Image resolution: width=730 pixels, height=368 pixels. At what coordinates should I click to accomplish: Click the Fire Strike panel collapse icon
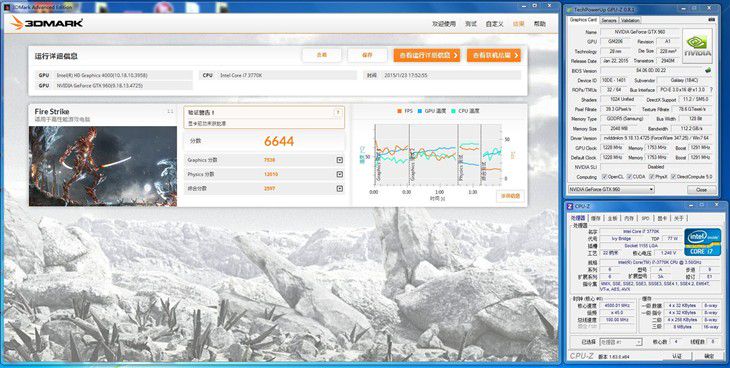coord(170,111)
